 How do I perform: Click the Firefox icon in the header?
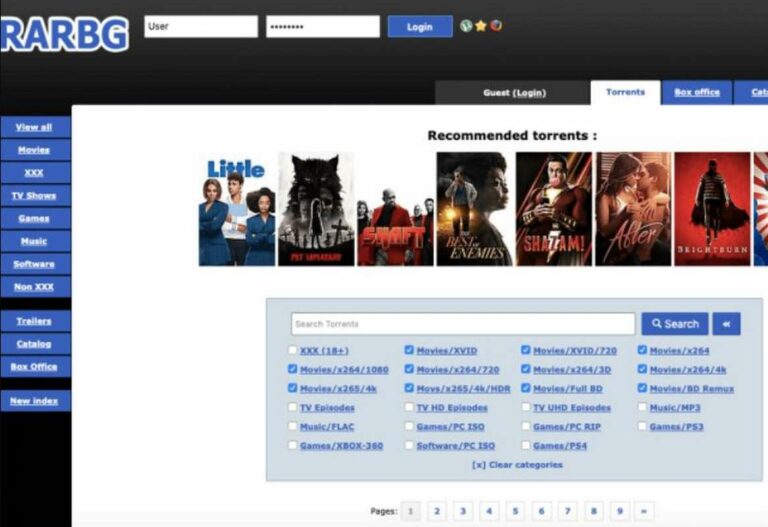coord(496,25)
